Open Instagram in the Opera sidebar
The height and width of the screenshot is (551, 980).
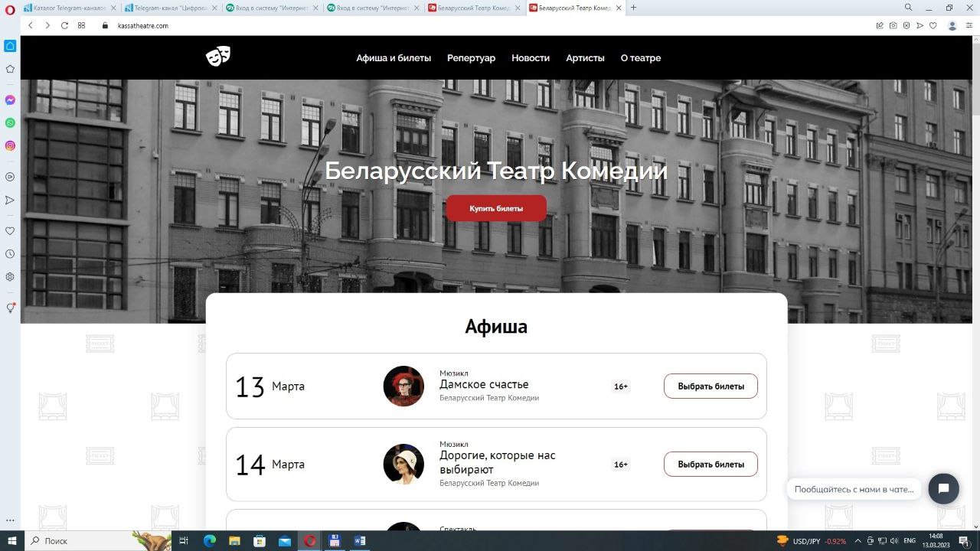coord(10,145)
